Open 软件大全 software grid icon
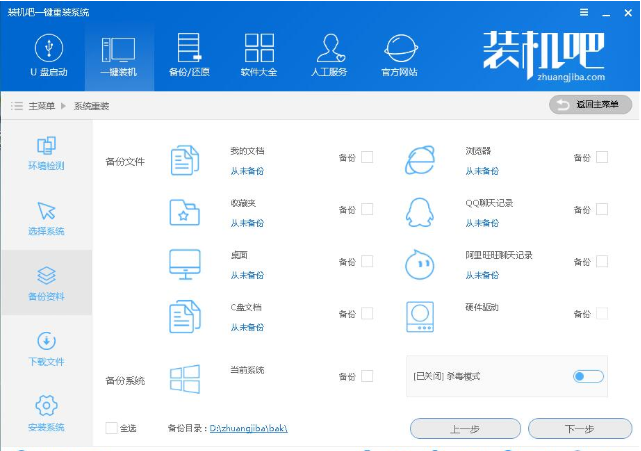Image resolution: width=641 pixels, height=451 pixels. coord(259,48)
